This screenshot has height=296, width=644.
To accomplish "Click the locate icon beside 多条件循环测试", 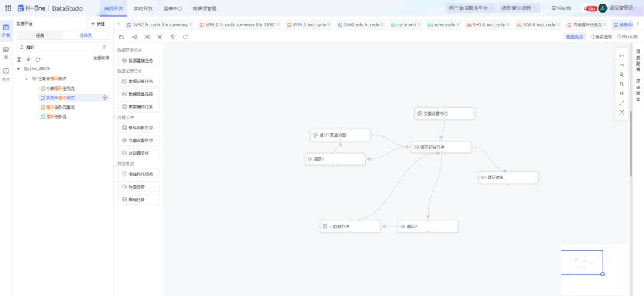I will [104, 98].
